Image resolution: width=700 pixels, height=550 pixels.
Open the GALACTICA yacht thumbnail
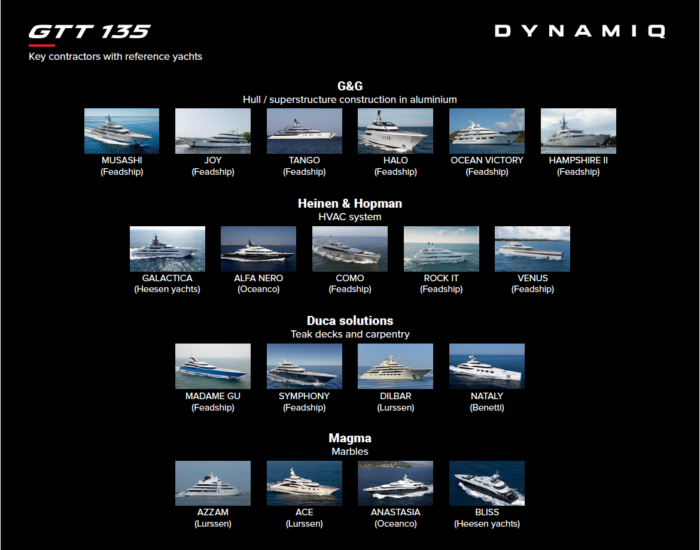tap(167, 249)
